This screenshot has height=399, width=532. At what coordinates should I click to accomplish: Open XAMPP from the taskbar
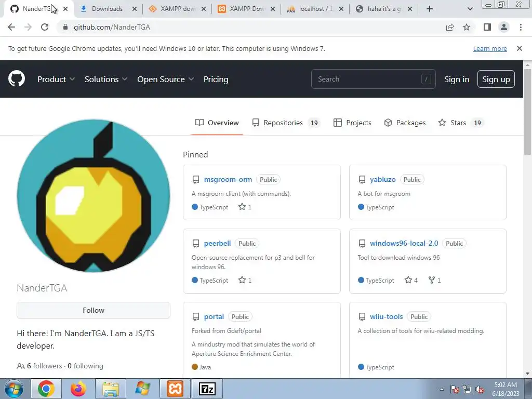(175, 389)
